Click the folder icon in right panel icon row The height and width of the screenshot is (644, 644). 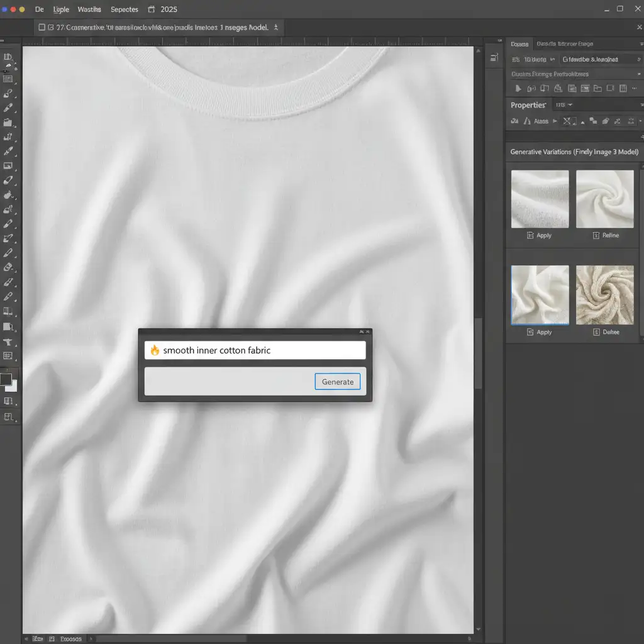coord(597,89)
